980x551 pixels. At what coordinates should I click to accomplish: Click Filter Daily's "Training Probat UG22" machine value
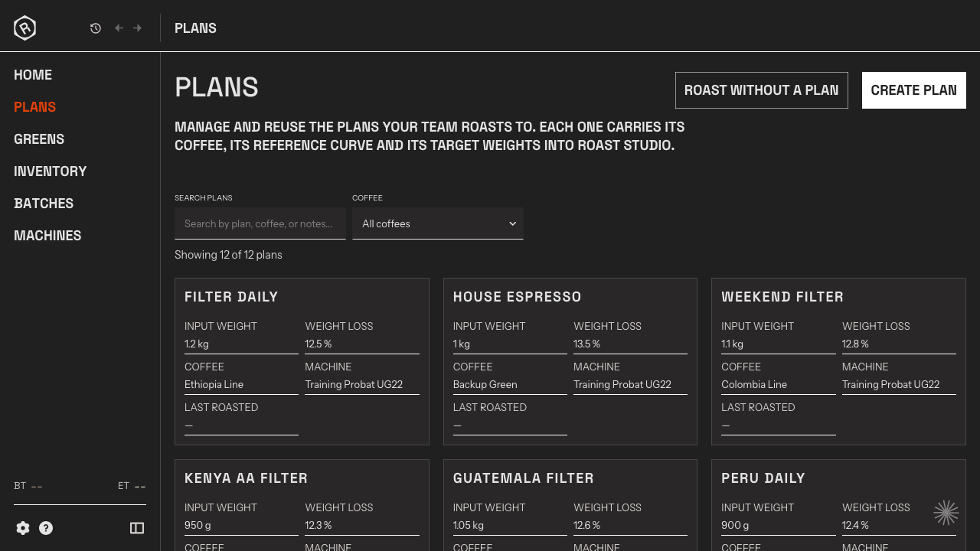[354, 385]
